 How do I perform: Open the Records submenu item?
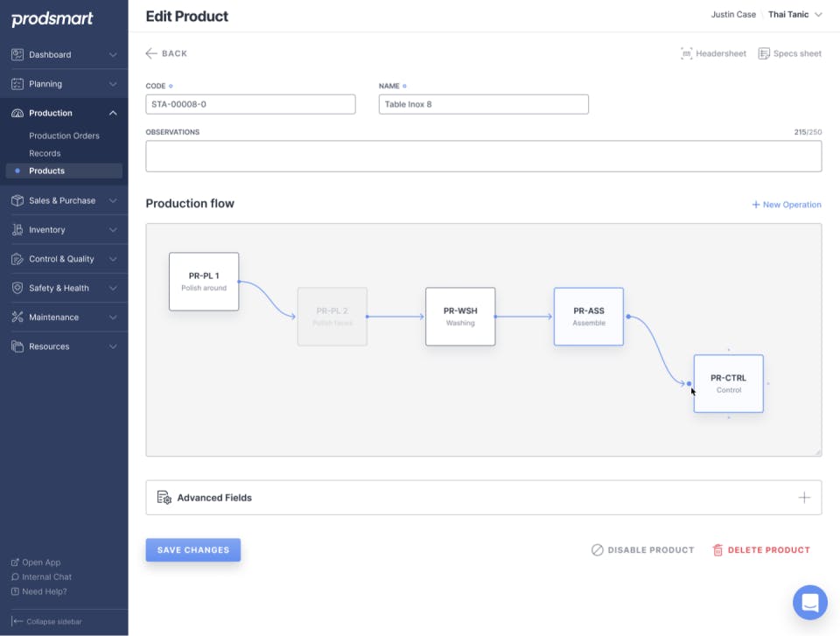tap(45, 153)
